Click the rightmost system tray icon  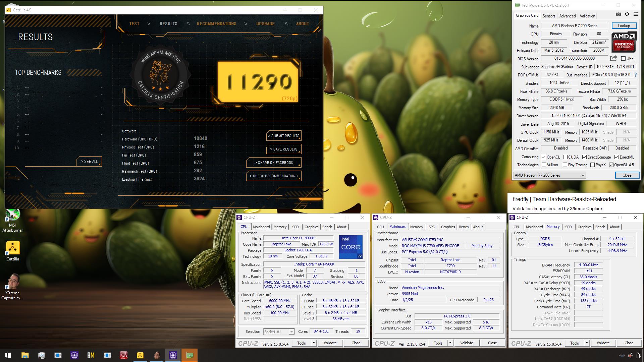[x=638, y=355]
